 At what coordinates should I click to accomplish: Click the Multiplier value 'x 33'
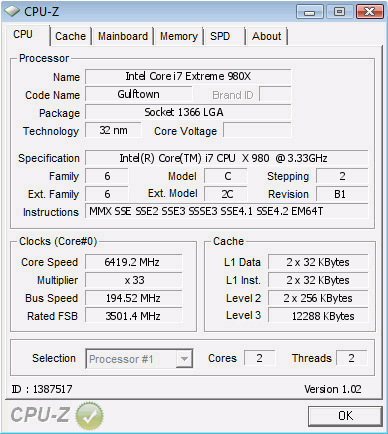(x=134, y=280)
